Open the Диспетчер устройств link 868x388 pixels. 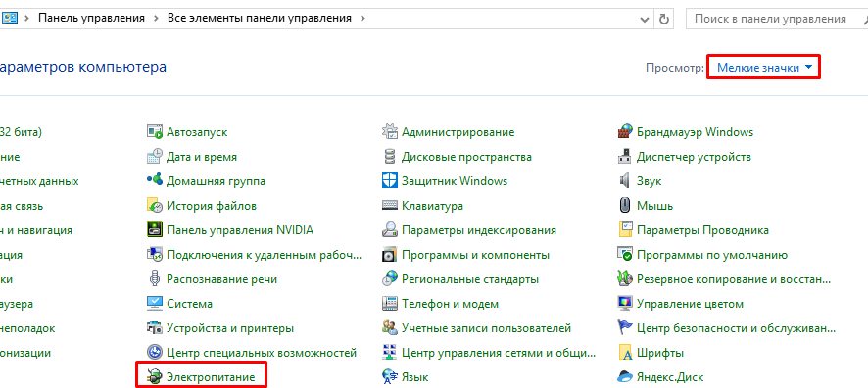pyautogui.click(x=695, y=157)
